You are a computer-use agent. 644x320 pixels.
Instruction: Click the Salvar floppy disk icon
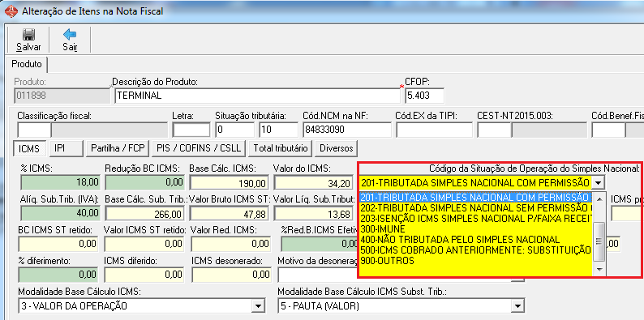click(28, 35)
